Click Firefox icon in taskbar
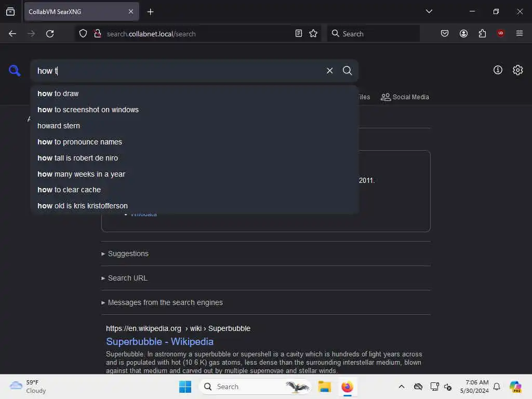The width and height of the screenshot is (532, 399). [x=348, y=387]
